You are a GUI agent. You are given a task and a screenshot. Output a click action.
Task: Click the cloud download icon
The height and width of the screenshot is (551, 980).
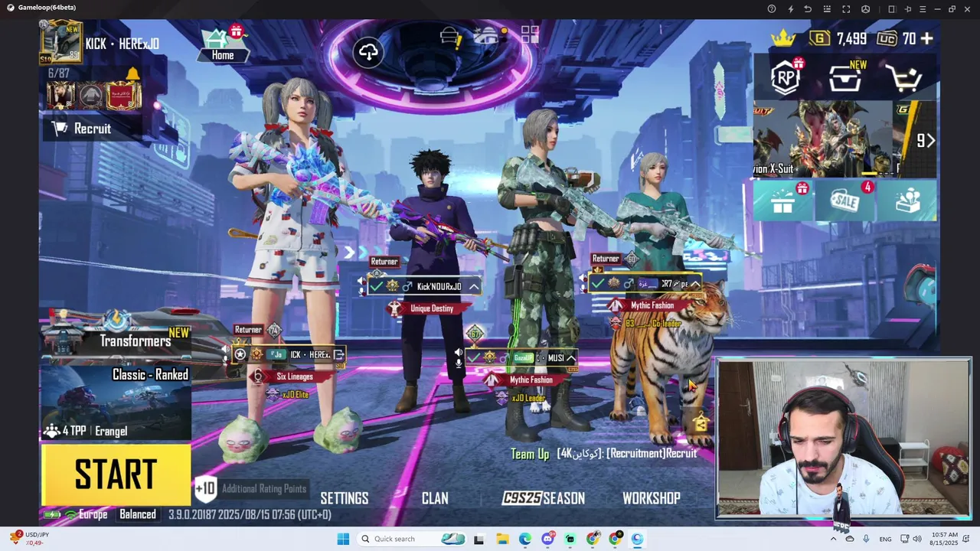(x=368, y=52)
